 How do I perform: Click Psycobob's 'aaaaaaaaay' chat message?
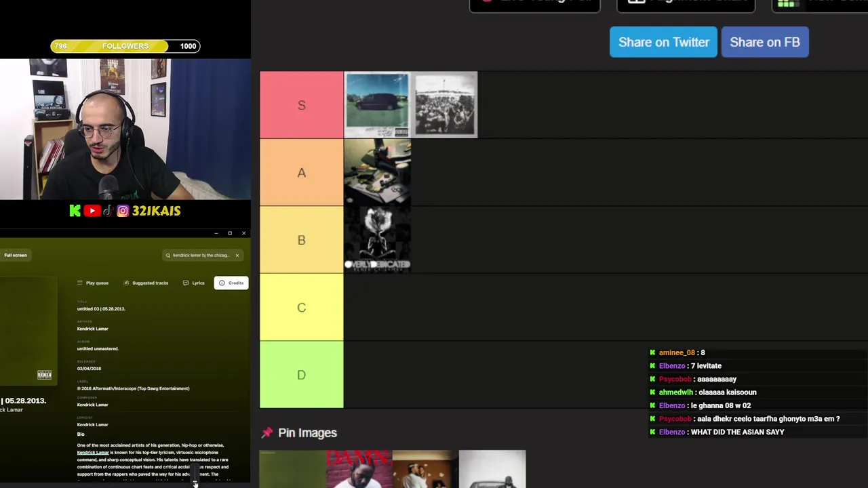pyautogui.click(x=692, y=379)
